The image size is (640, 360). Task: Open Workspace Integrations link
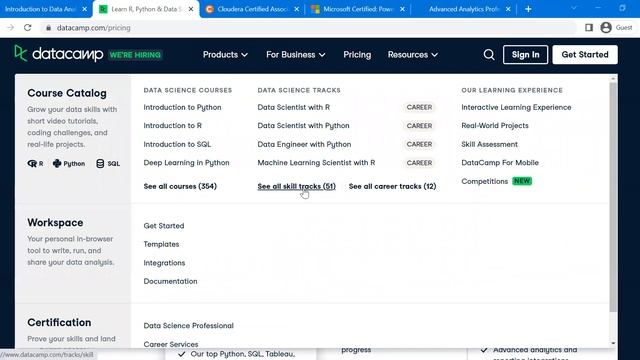pos(164,263)
